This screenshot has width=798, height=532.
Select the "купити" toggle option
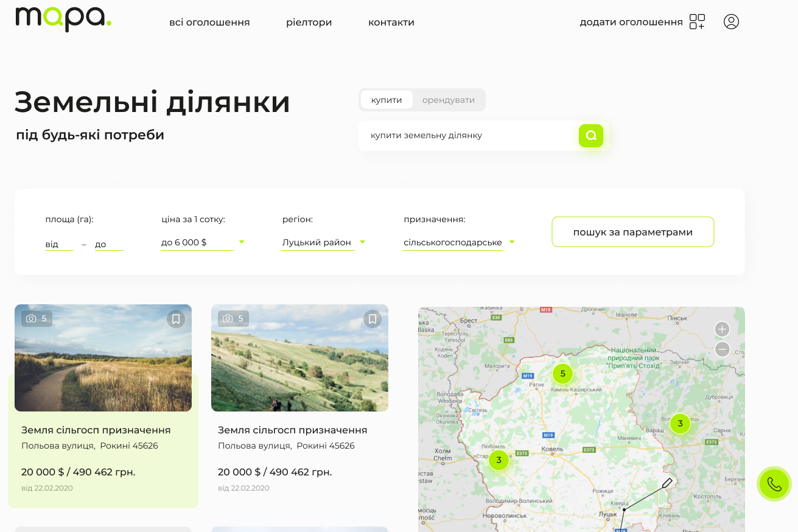pos(387,100)
